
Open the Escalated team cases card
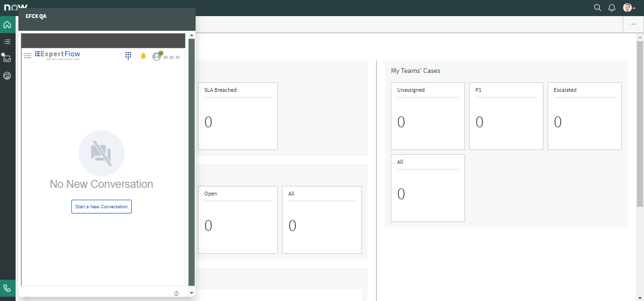click(x=584, y=116)
